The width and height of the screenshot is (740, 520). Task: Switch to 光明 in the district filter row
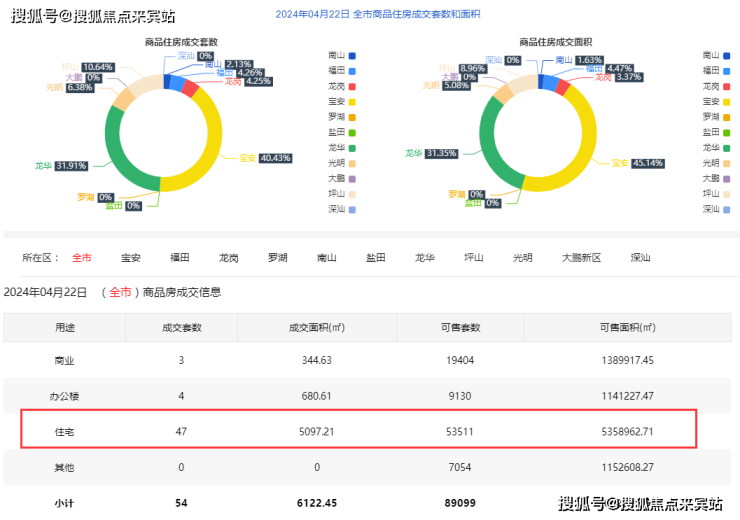pyautogui.click(x=522, y=258)
